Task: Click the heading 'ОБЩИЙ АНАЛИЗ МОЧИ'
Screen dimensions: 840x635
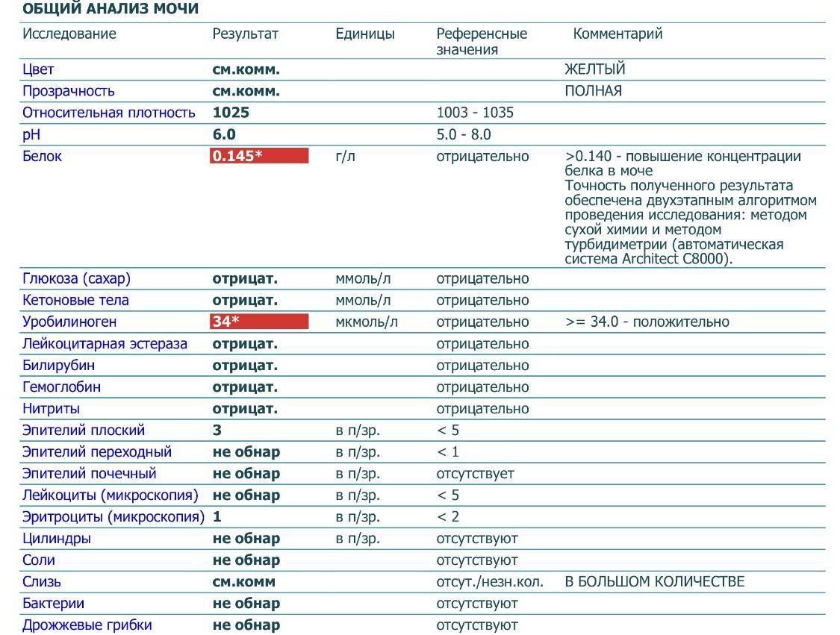Action: coord(111,8)
